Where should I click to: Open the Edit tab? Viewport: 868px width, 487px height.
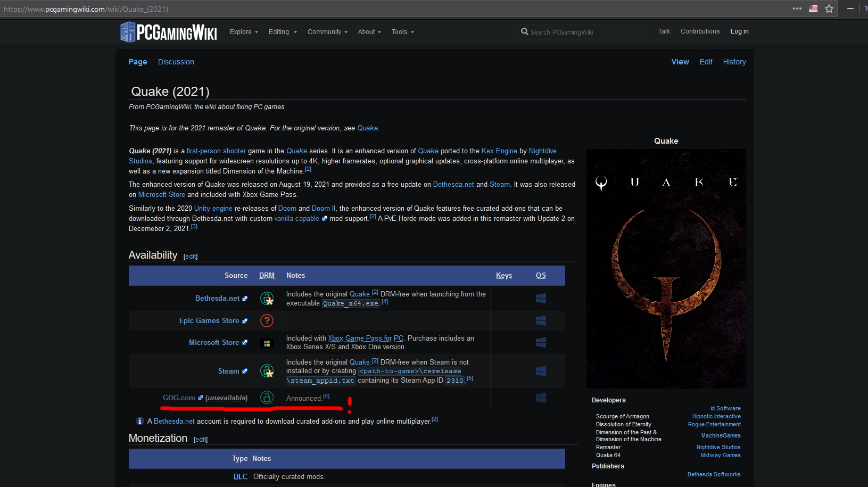(x=706, y=62)
